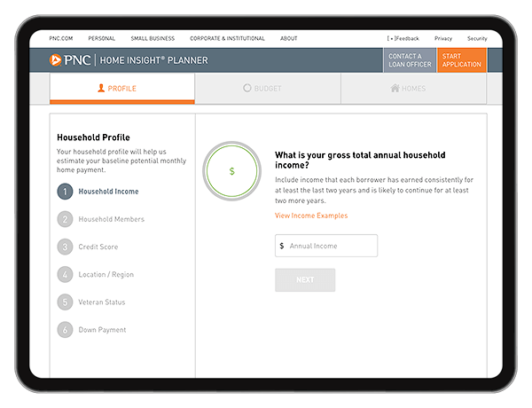Click the Start Application button
The height and width of the screenshot is (408, 532).
(462, 60)
